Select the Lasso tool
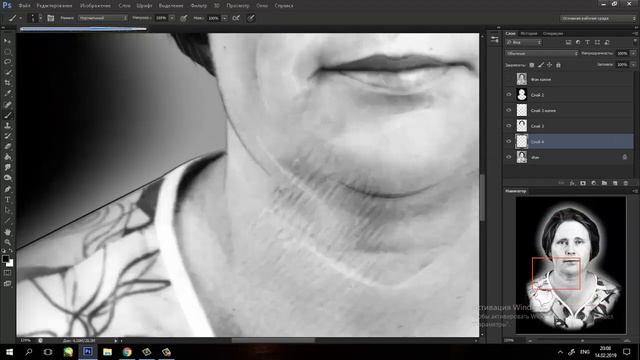The width and height of the screenshot is (640, 360). click(x=7, y=62)
